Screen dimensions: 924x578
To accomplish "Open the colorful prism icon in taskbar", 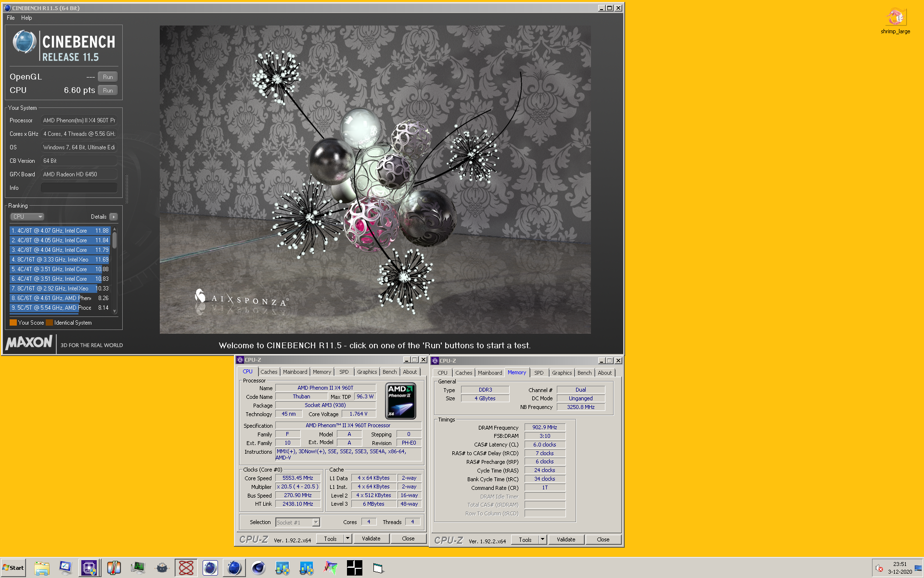I will [x=330, y=568].
